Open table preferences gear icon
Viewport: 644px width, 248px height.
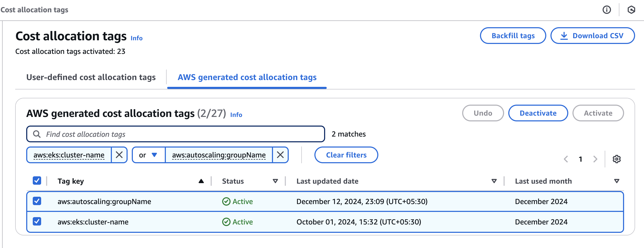[x=616, y=159]
